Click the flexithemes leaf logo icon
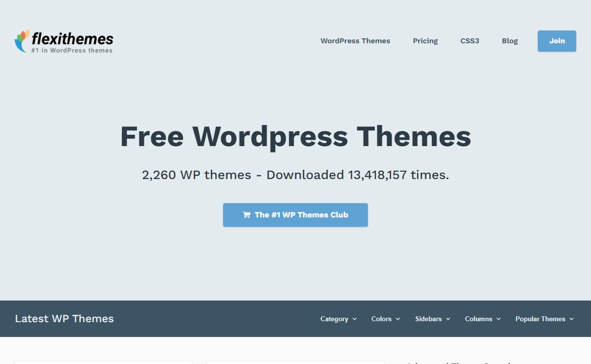 click(22, 41)
